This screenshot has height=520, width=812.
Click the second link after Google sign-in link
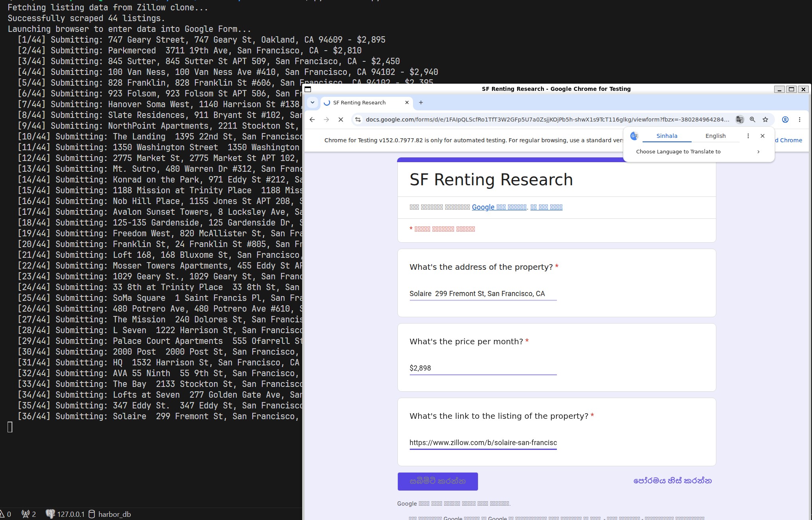point(546,207)
